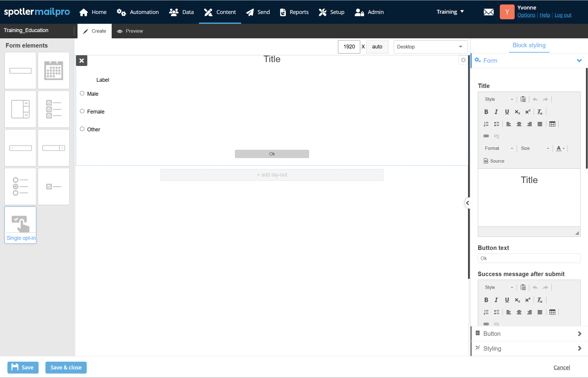Screen dimensions: 588x378
Task: Paste as plain text in Title editor
Action: pyautogui.click(x=523, y=99)
